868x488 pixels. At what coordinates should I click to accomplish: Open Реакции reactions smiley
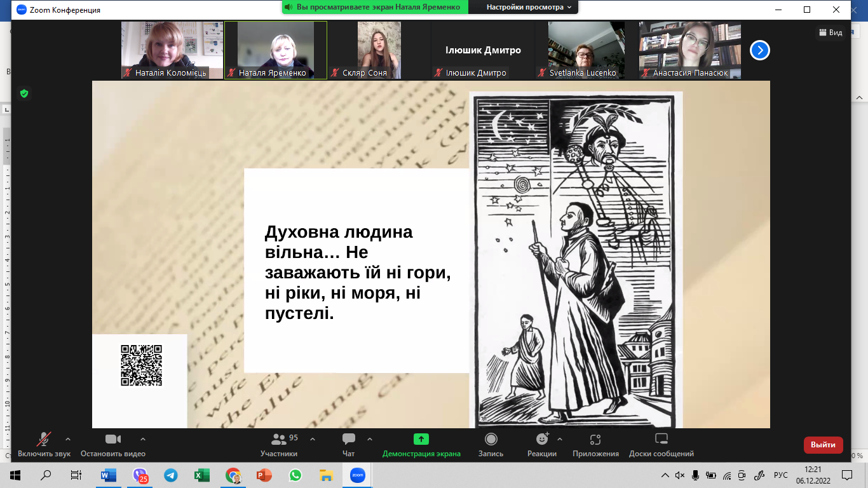[x=542, y=439]
